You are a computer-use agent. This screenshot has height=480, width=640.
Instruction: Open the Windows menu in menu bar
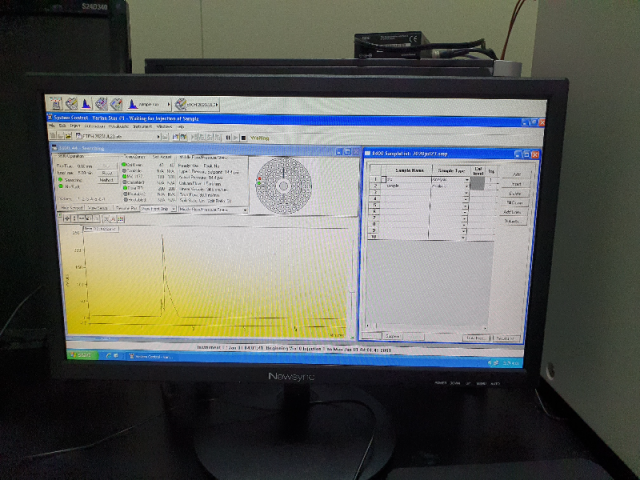[161, 127]
